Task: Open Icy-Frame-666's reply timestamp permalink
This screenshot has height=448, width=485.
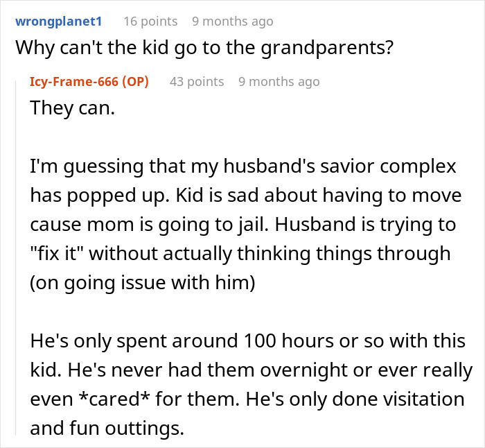Action: pos(279,82)
